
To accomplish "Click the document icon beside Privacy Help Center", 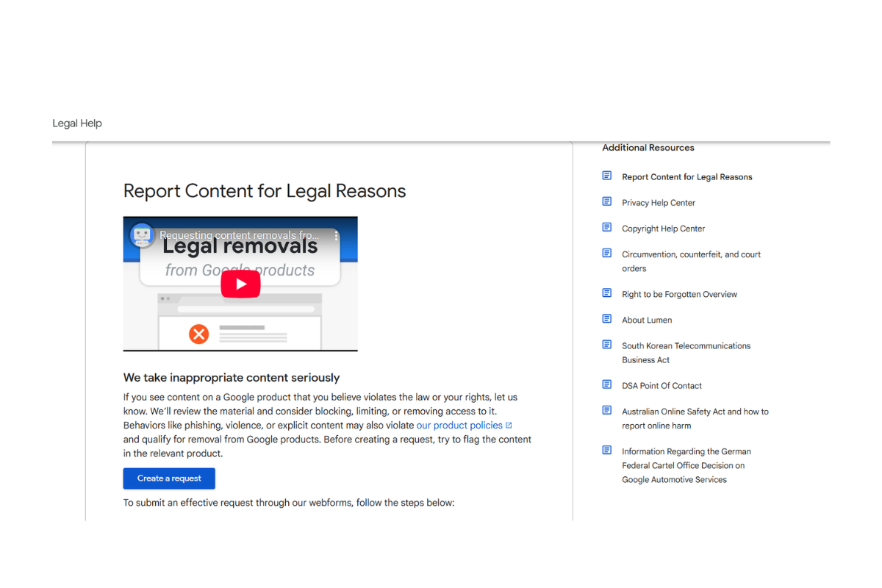I will pos(607,201).
